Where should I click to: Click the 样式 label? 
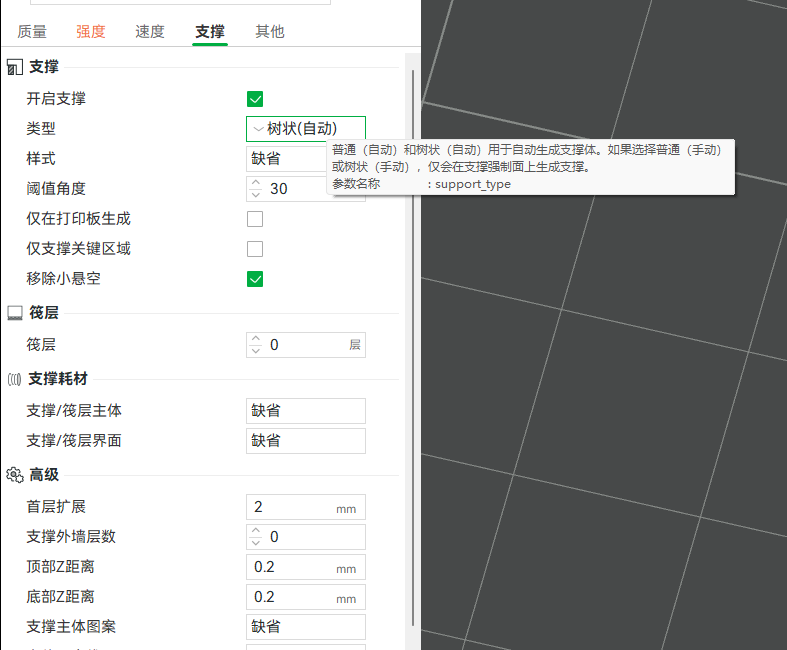(41, 159)
